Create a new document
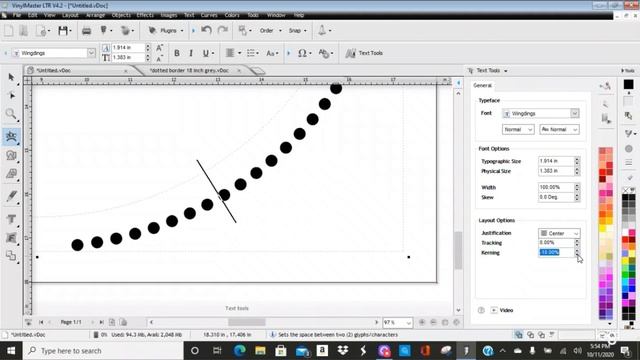The image size is (640, 360). click(9, 31)
